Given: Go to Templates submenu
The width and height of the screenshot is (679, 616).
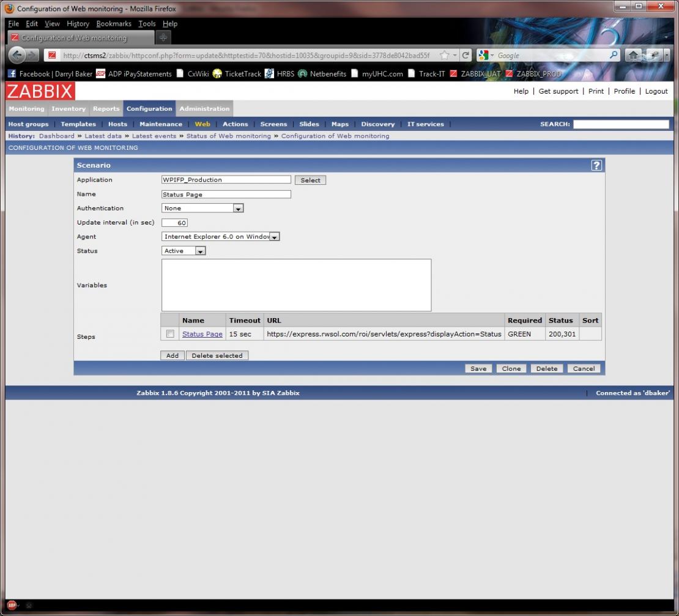Looking at the screenshot, I should pos(78,124).
